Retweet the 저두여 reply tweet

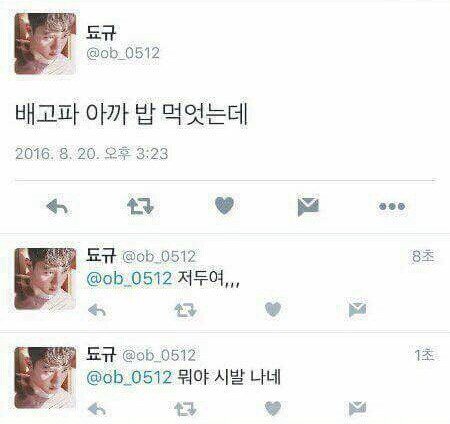(x=186, y=310)
